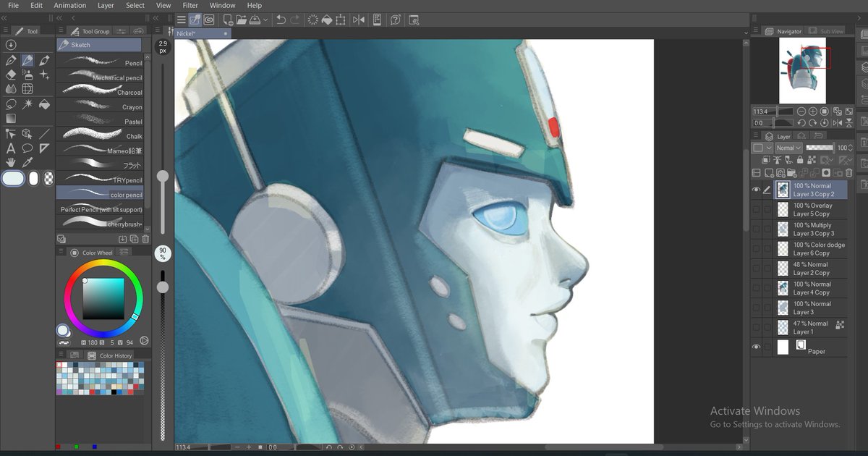This screenshot has width=868, height=456.
Task: Click the Zoom in button in Navigator
Action: [x=813, y=111]
